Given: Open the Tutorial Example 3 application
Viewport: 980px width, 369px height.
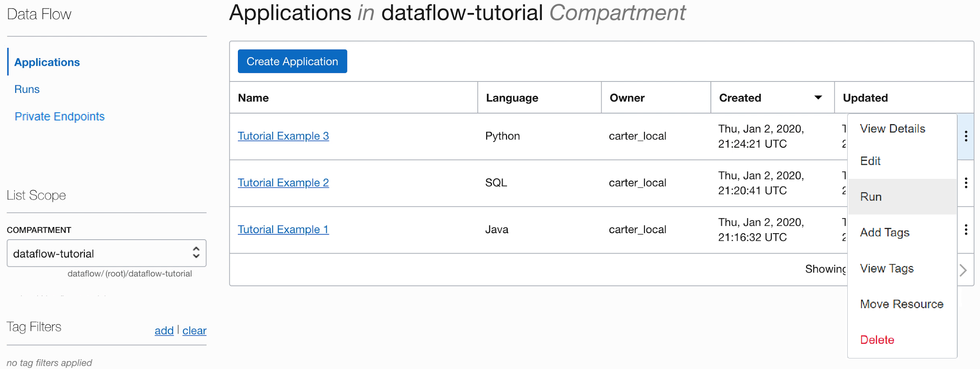Looking at the screenshot, I should (283, 136).
